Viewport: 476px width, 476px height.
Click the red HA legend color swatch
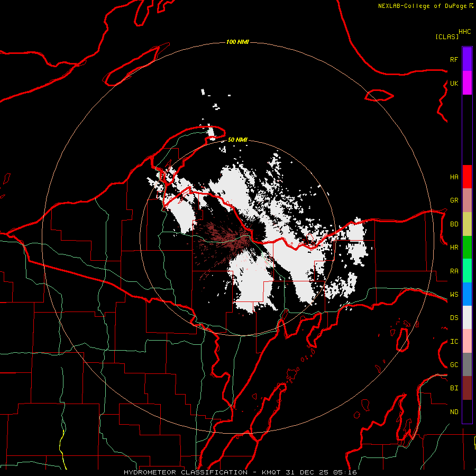(467, 177)
